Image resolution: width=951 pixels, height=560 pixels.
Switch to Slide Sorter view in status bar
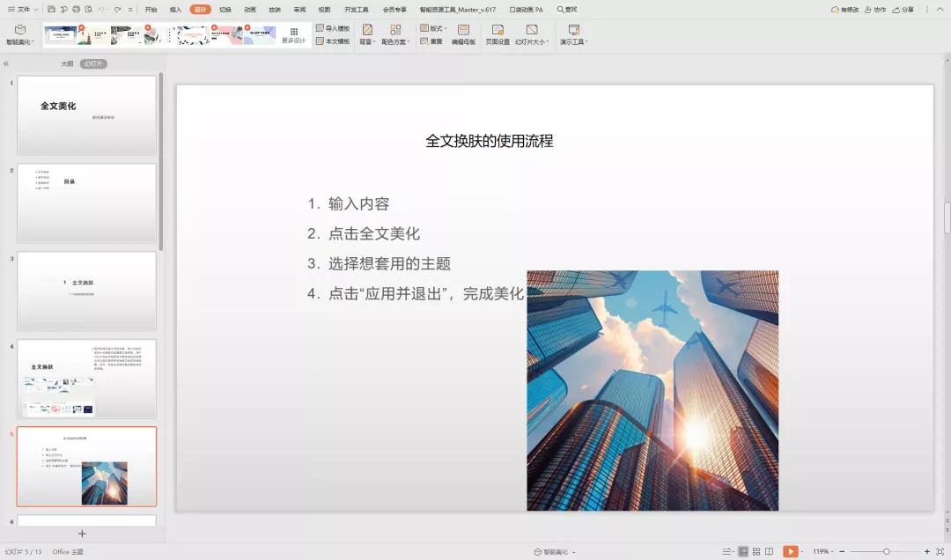pyautogui.click(x=756, y=550)
